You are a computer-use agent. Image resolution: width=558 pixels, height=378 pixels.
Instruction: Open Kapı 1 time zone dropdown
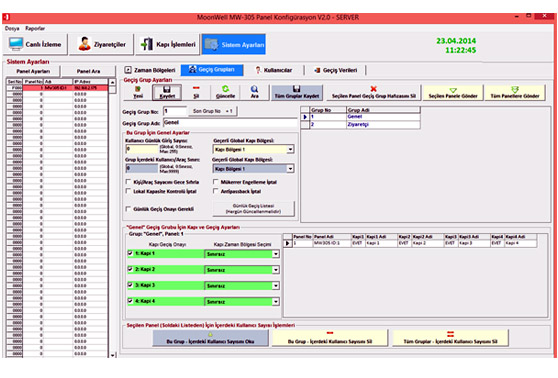click(276, 254)
